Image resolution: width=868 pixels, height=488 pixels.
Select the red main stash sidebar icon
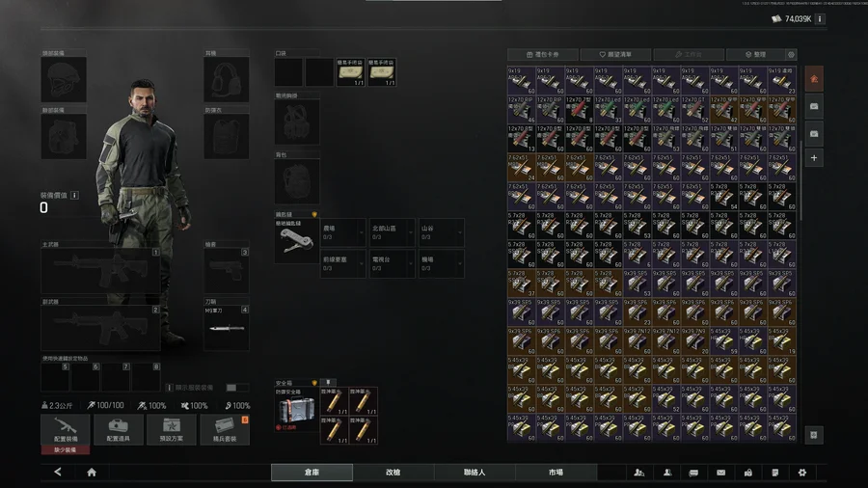point(814,78)
